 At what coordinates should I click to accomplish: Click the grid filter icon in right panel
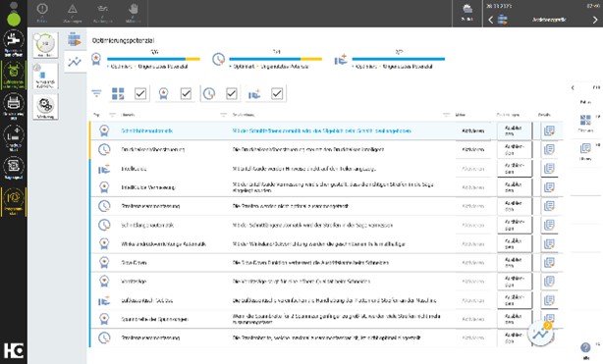(585, 120)
